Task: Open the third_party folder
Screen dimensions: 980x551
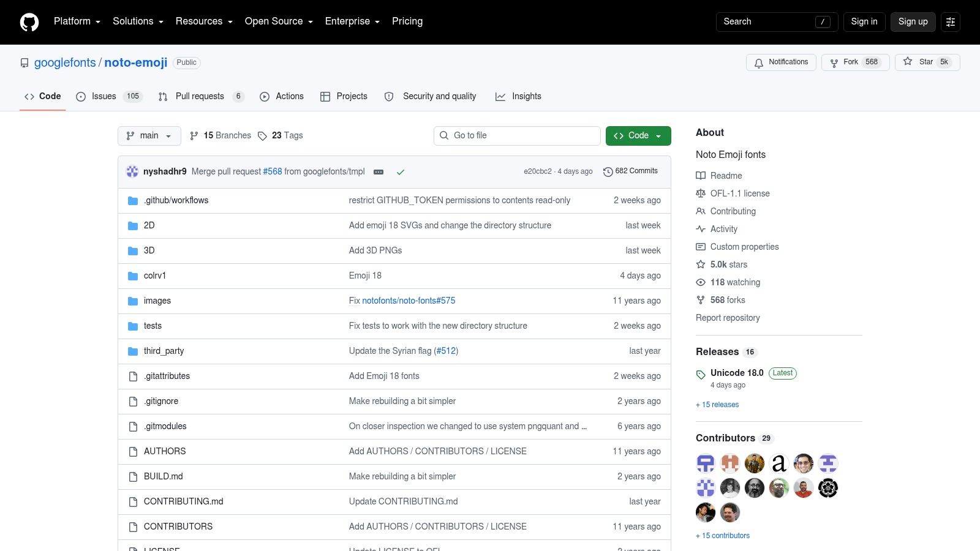Action: click(x=164, y=351)
